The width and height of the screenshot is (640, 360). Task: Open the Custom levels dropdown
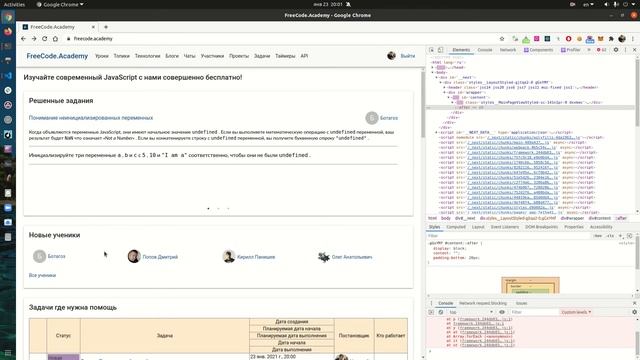point(576,312)
